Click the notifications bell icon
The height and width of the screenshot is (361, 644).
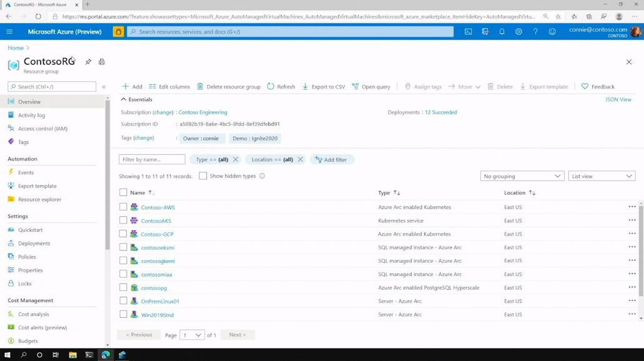coord(501,32)
